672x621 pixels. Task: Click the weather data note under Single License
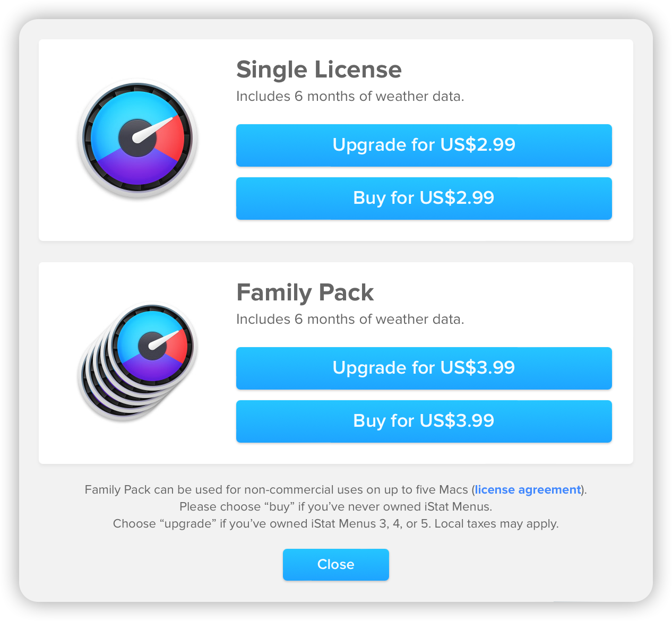coord(350,96)
